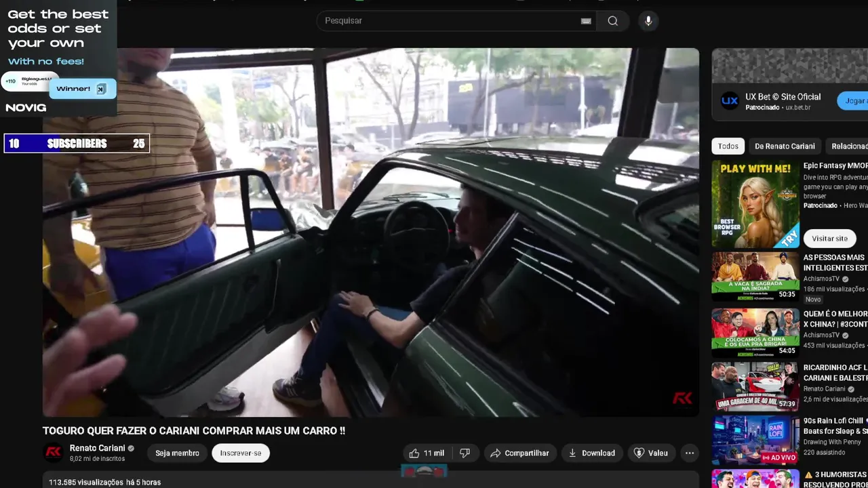Screen dimensions: 868x488
Task: Open 3 Humoristas video thumbnail
Action: 755,479
